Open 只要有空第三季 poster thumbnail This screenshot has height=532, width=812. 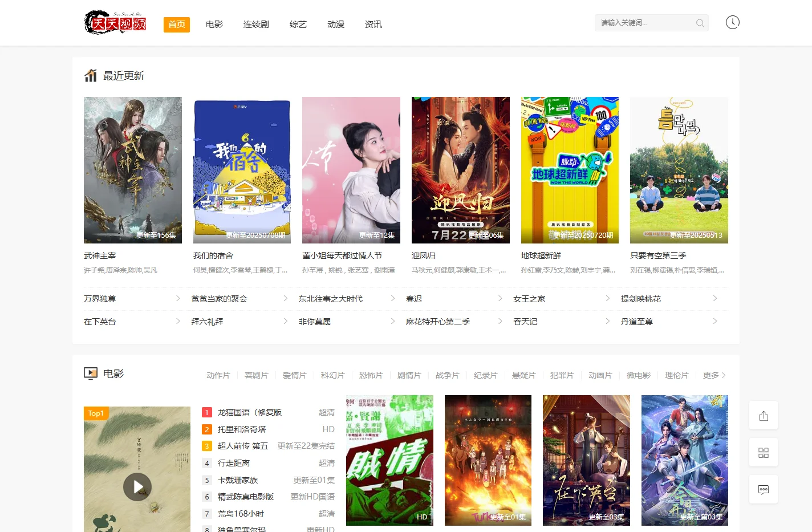pyautogui.click(x=679, y=170)
